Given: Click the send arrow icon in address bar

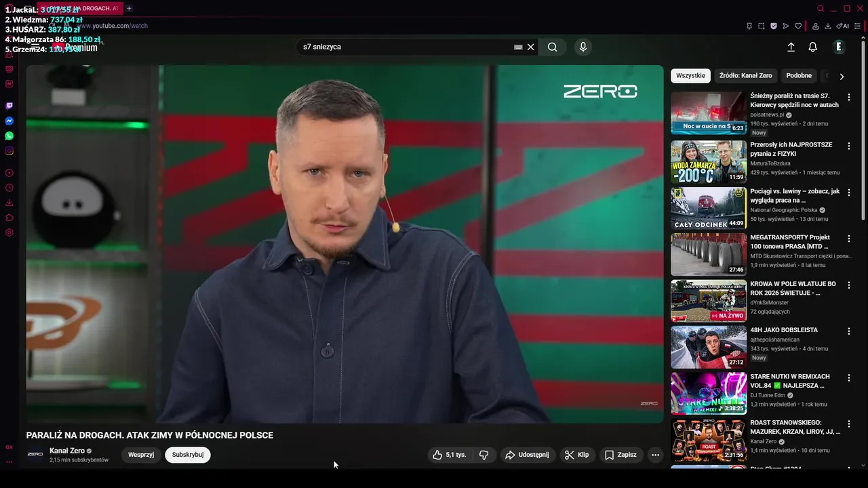Looking at the screenshot, I should (786, 26).
